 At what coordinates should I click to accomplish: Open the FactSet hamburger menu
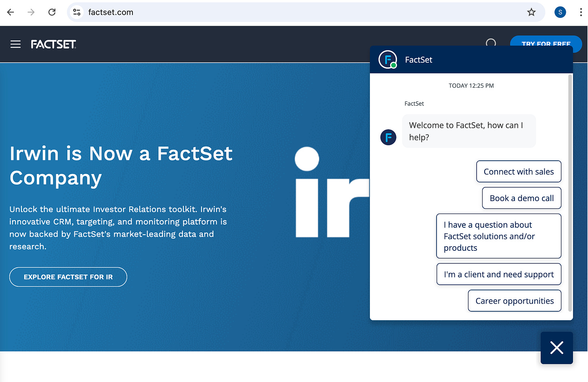(x=15, y=44)
